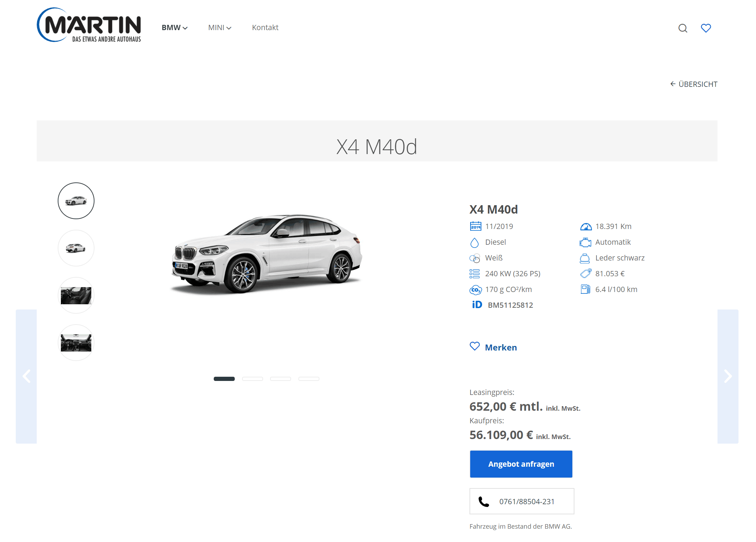Click the iD vehicle number icon
The height and width of the screenshot is (542, 756).
pos(477,305)
